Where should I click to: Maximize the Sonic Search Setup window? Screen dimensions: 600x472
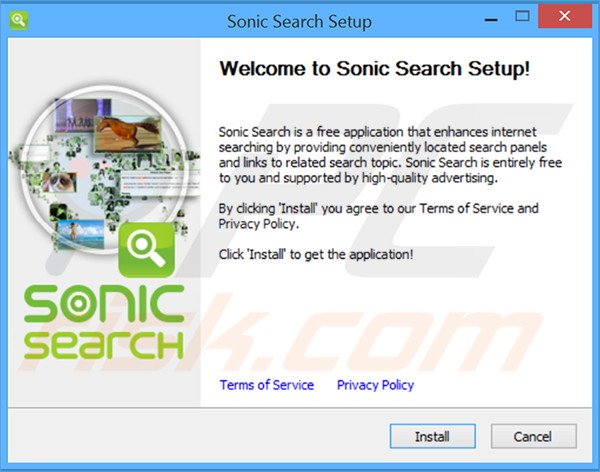[x=522, y=16]
